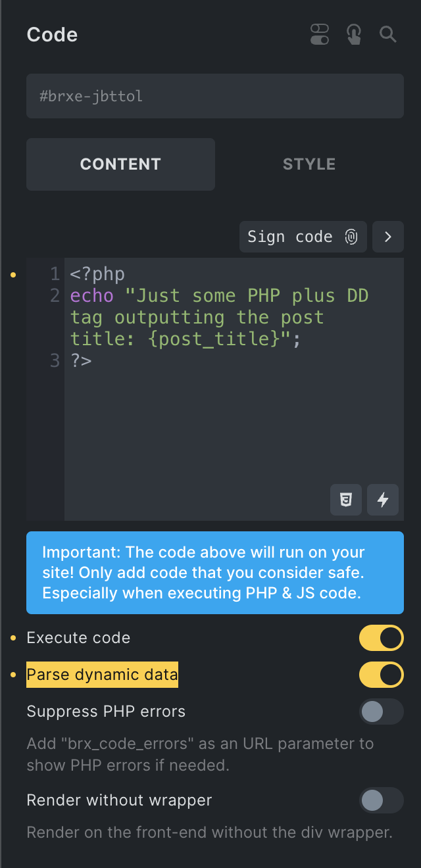The height and width of the screenshot is (868, 421).
Task: Open the element Conditions icon in header
Action: tap(320, 35)
